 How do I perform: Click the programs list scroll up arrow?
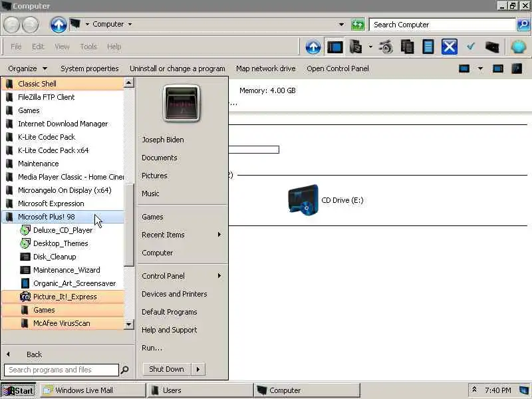pos(128,82)
